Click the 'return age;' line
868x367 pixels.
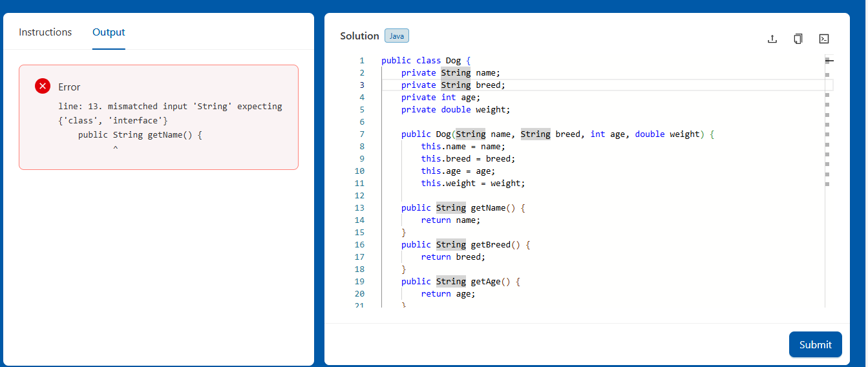coord(449,294)
